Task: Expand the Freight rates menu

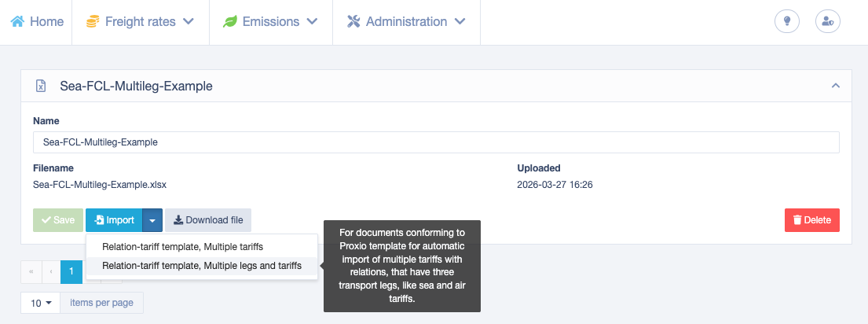Action: coord(141,21)
